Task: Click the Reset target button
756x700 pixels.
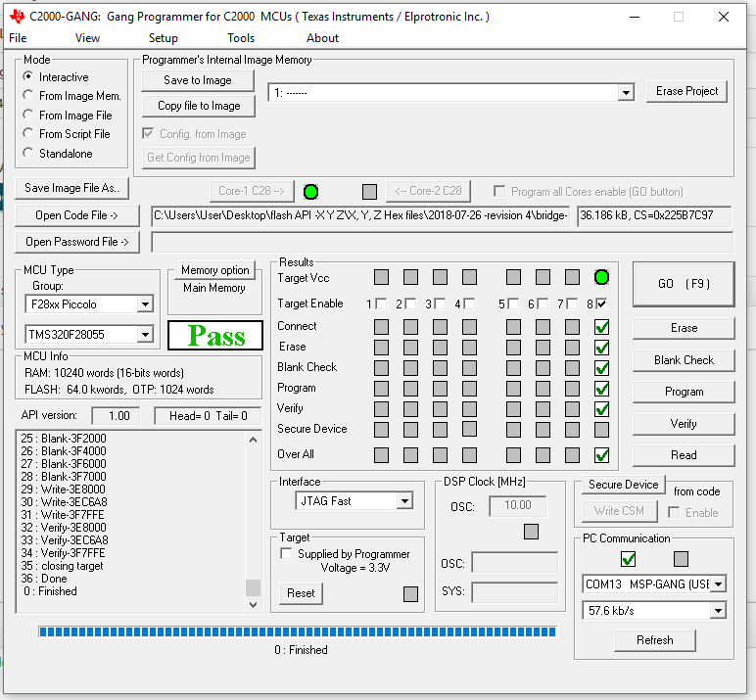Action: coord(301,593)
